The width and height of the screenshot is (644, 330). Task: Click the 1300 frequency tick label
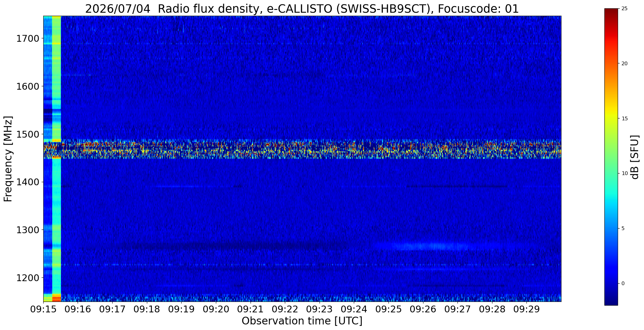[28, 230]
